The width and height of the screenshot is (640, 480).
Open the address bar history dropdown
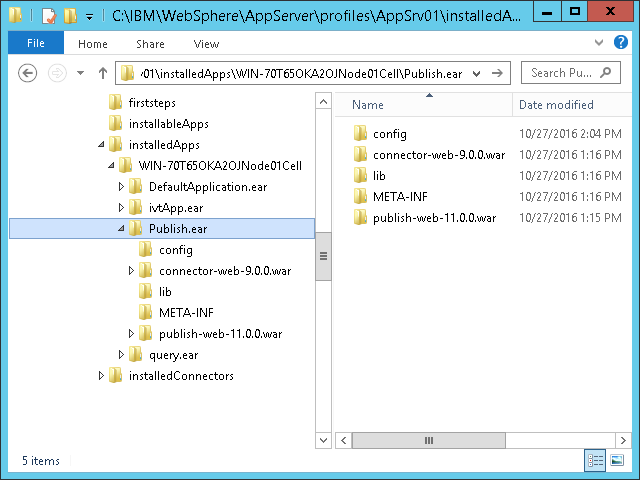pos(475,73)
